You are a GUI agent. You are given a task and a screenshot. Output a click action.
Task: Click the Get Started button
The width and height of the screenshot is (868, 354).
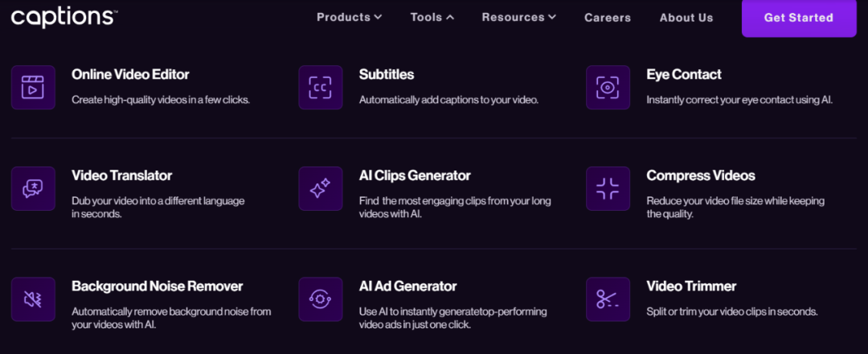(x=799, y=18)
